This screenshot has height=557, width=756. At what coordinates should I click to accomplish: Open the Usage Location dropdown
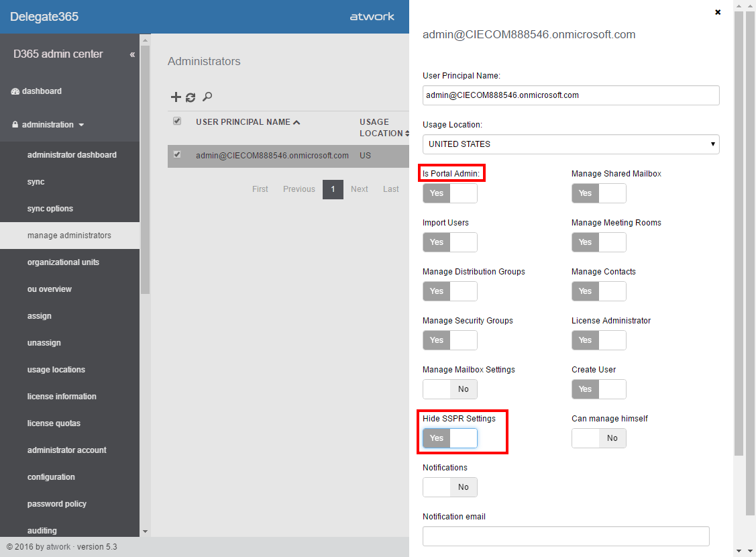pyautogui.click(x=571, y=144)
